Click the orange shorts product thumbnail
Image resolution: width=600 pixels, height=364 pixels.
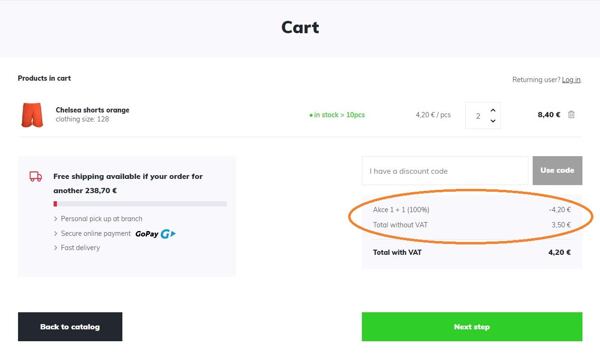click(32, 115)
